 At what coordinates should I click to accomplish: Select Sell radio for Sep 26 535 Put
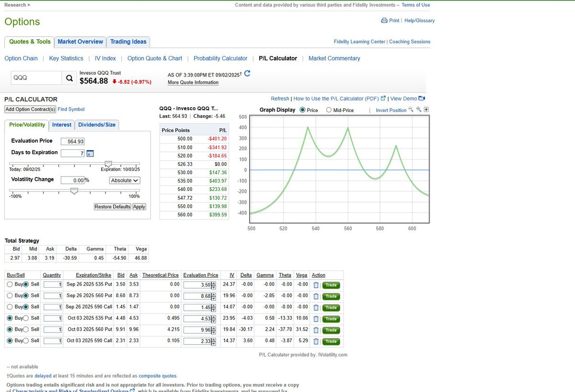[26, 284]
